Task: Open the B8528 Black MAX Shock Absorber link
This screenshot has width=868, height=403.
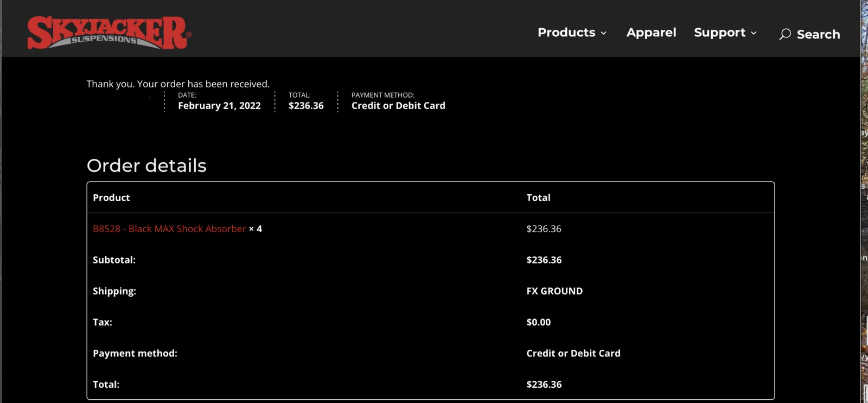Action: 169,229
